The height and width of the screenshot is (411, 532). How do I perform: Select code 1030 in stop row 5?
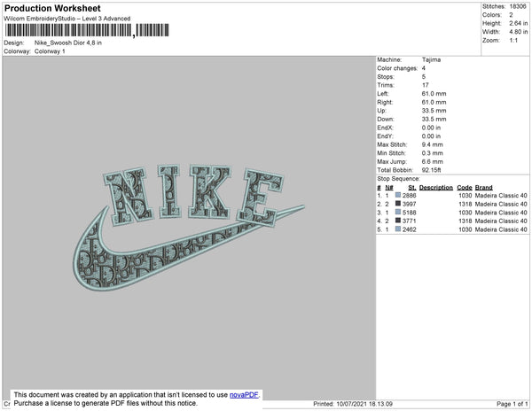pyautogui.click(x=465, y=229)
